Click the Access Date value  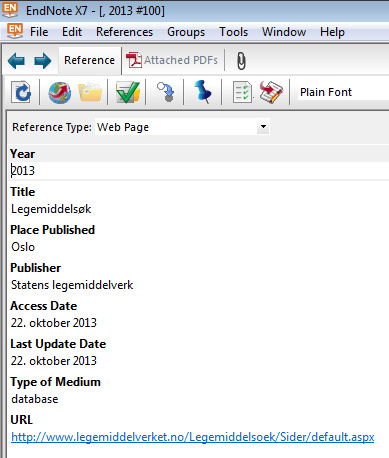point(54,323)
